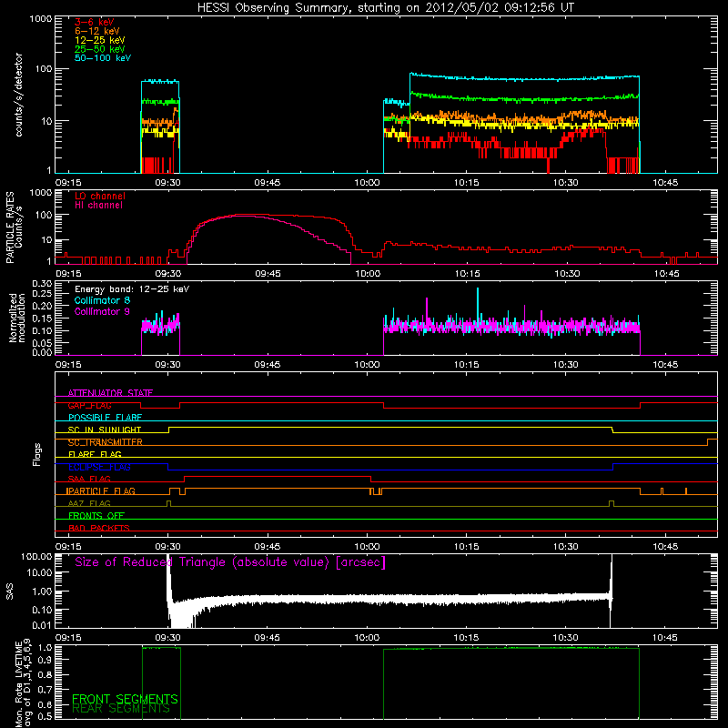The width and height of the screenshot is (728, 728).
Task: Click the 'ATTENUATOR_STATE' flag label
Action: (110, 393)
